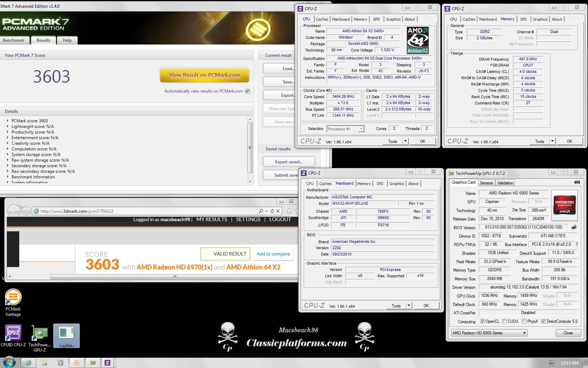
Task: Open PCMark Vantage desktop shortcut
Action: pos(13,302)
